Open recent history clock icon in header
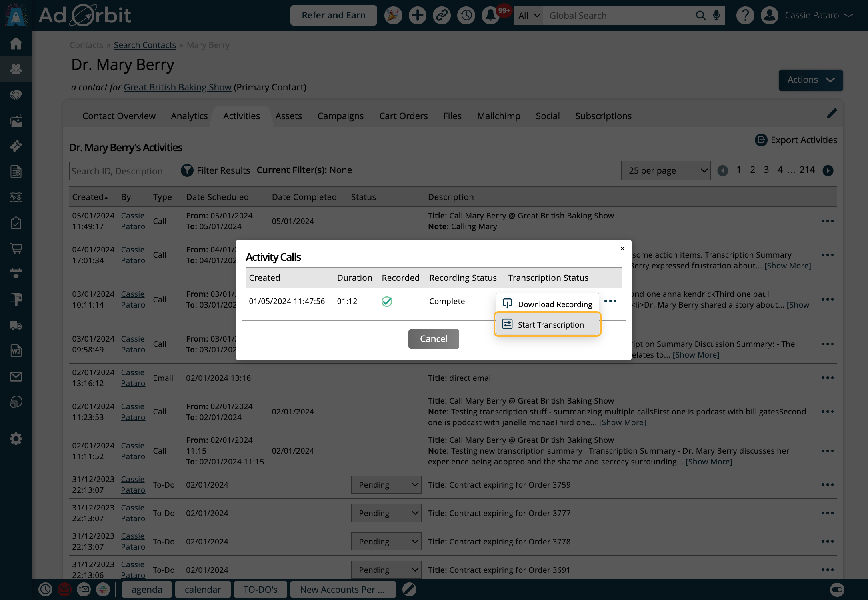 tap(466, 15)
